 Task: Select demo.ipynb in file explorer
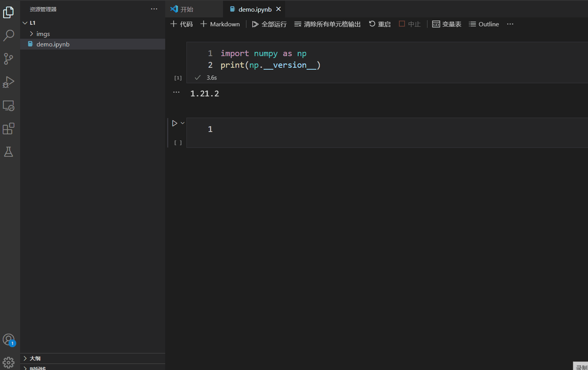92,44
